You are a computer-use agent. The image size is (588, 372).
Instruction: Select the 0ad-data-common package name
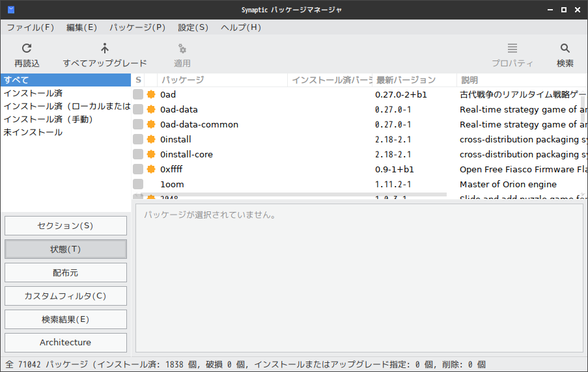click(x=199, y=124)
